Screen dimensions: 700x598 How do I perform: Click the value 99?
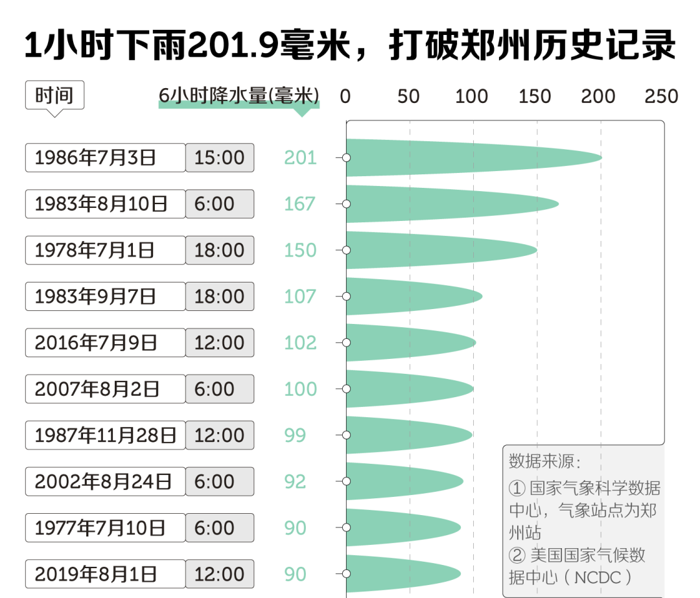[x=295, y=435]
